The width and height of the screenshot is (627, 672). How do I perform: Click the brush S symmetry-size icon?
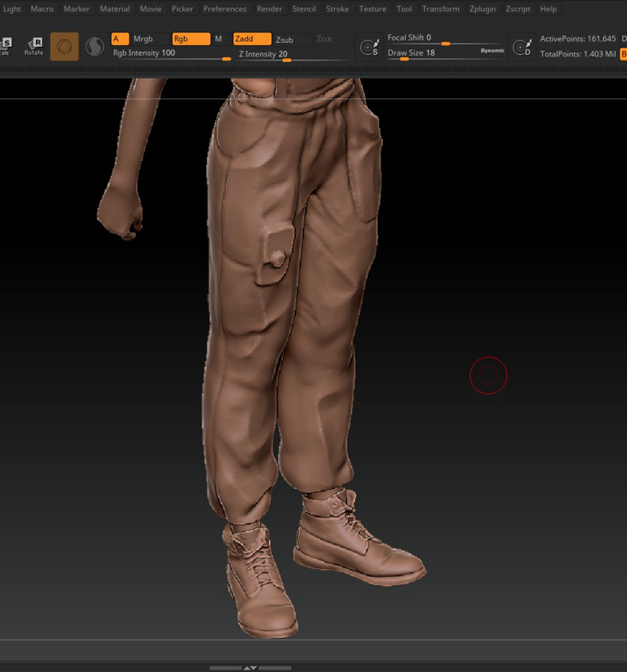[x=369, y=47]
